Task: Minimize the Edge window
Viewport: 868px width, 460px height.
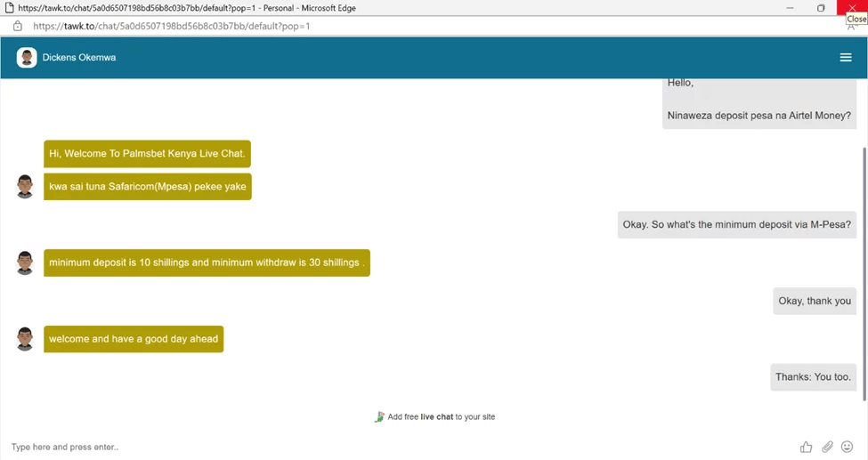Action: [790, 8]
